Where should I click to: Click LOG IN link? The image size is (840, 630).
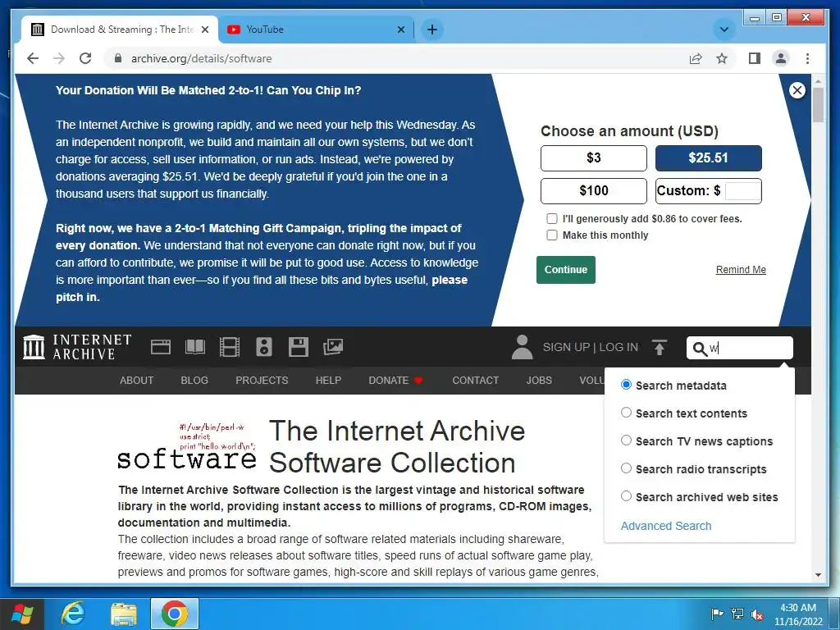pos(619,347)
